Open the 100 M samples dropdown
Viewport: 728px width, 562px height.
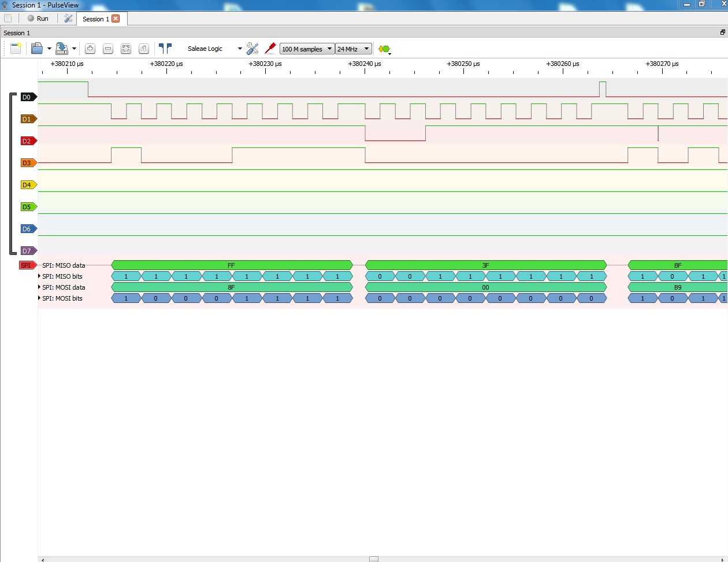click(307, 49)
